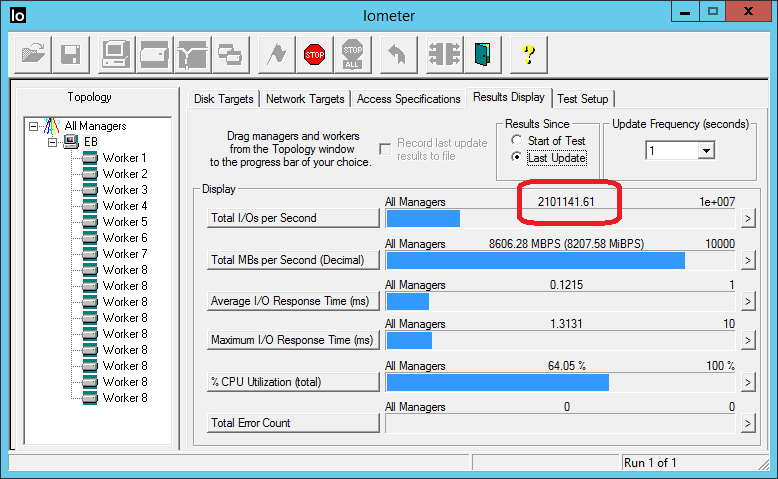Click the Open test configuration file icon
778x479 pixels.
[32, 54]
